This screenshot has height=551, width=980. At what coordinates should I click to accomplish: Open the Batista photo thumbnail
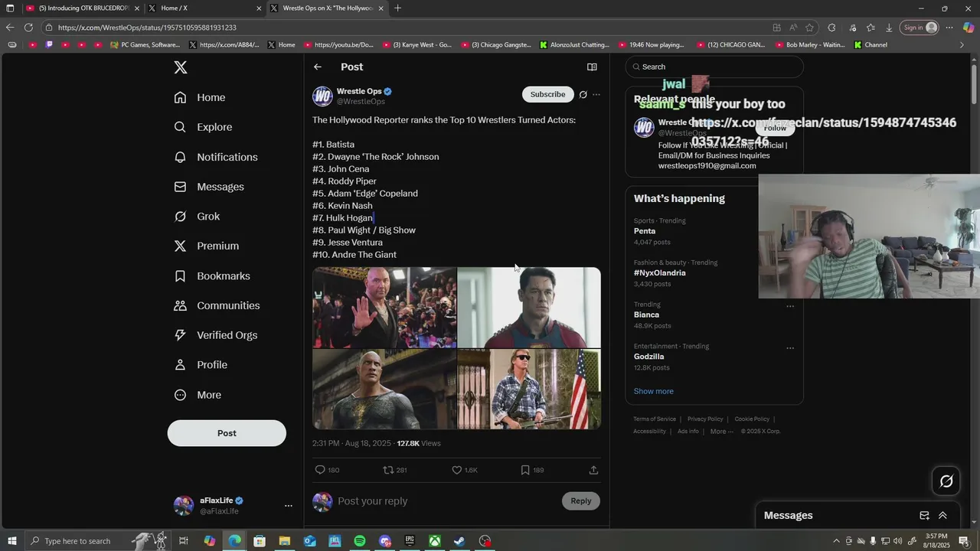tap(384, 307)
